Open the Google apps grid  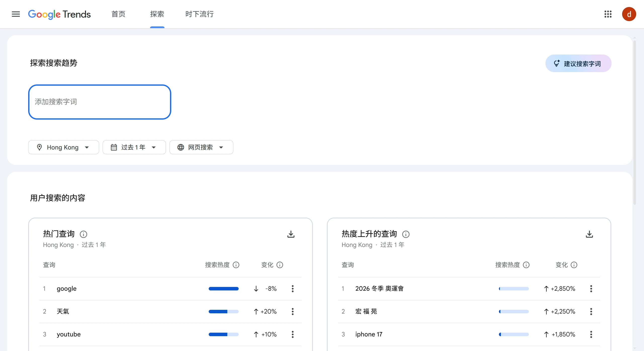[x=608, y=14]
